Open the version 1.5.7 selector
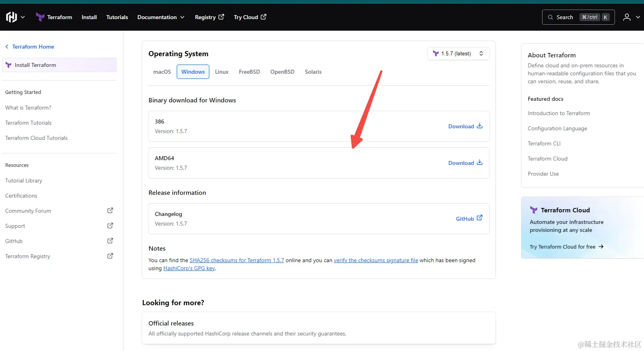The image size is (644, 351). tap(459, 53)
